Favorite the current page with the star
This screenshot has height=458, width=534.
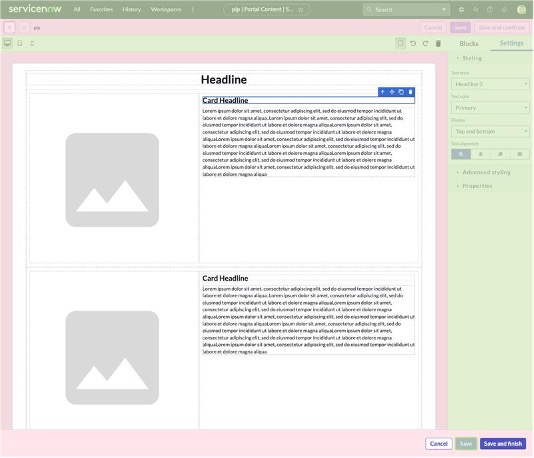pos(301,10)
